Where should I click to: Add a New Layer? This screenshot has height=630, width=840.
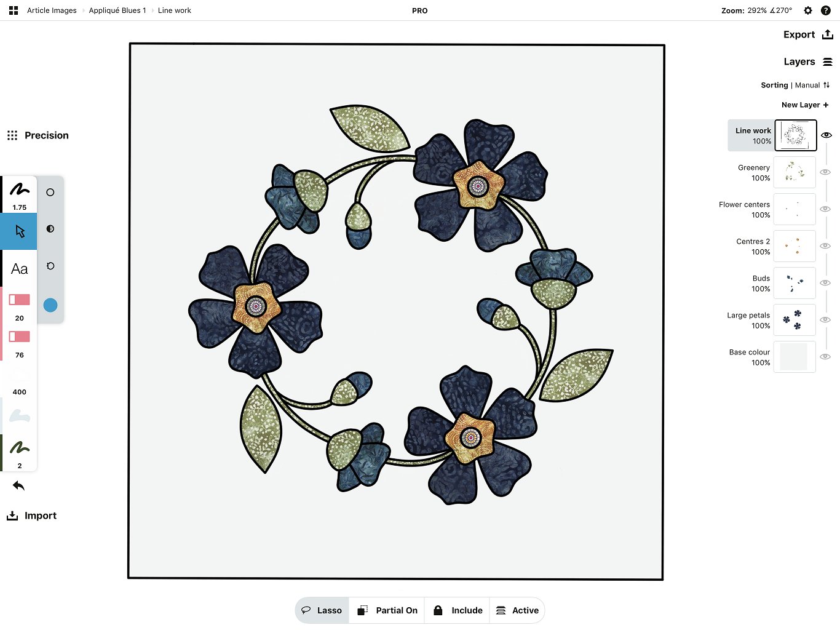pyautogui.click(x=805, y=105)
